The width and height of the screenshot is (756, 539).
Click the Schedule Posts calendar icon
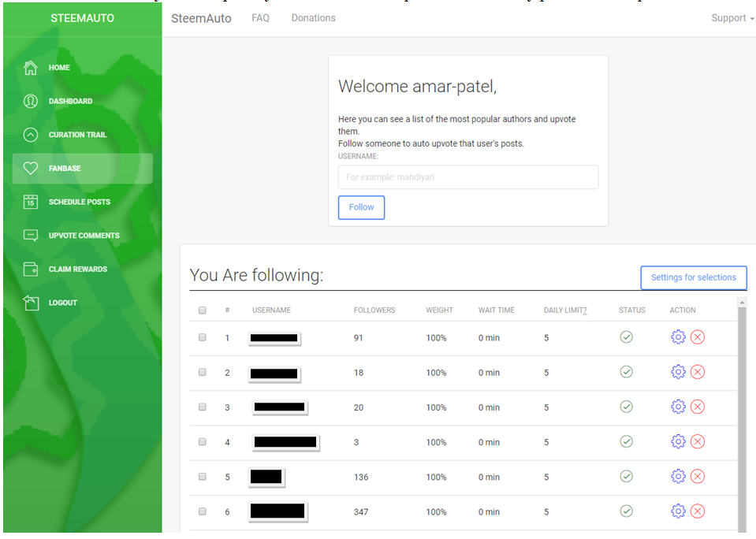[31, 202]
